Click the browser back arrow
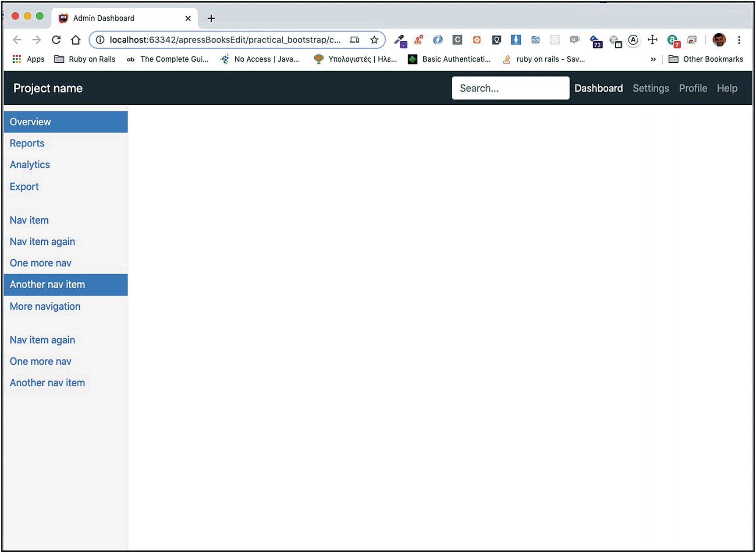Screen dimensions: 756x553 click(17, 40)
